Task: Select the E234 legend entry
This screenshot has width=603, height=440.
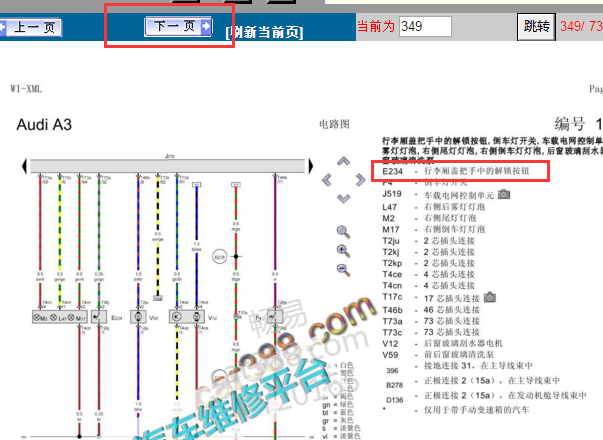Action: [456, 171]
